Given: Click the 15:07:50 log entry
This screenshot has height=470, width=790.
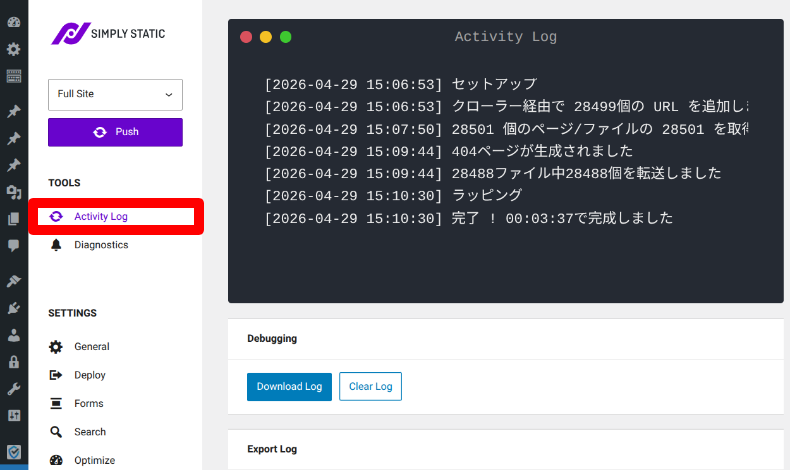Looking at the screenshot, I should [506, 129].
